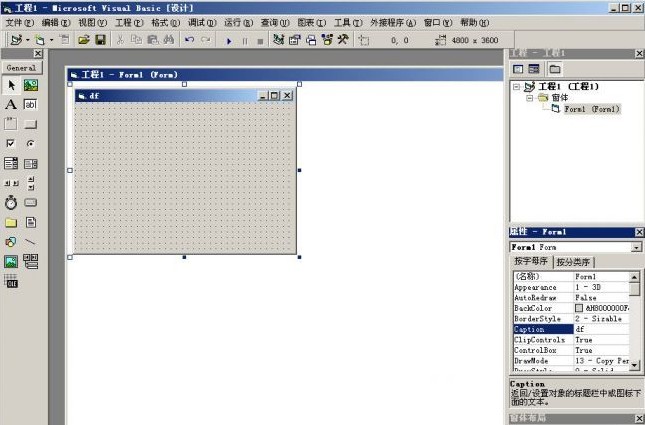645x425 pixels.
Task: Click the BackColor swatch in the properties grid
Action: (x=579, y=308)
